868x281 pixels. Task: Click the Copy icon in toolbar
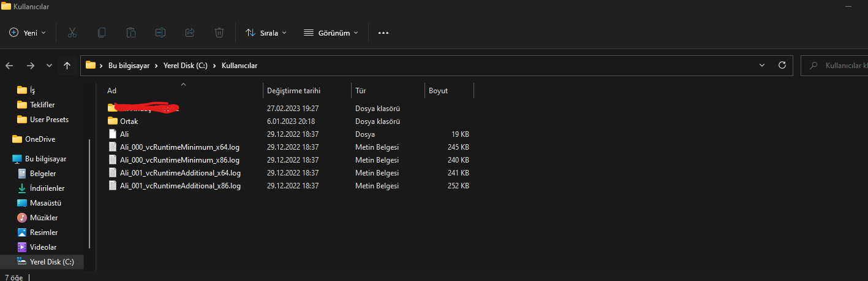(102, 33)
